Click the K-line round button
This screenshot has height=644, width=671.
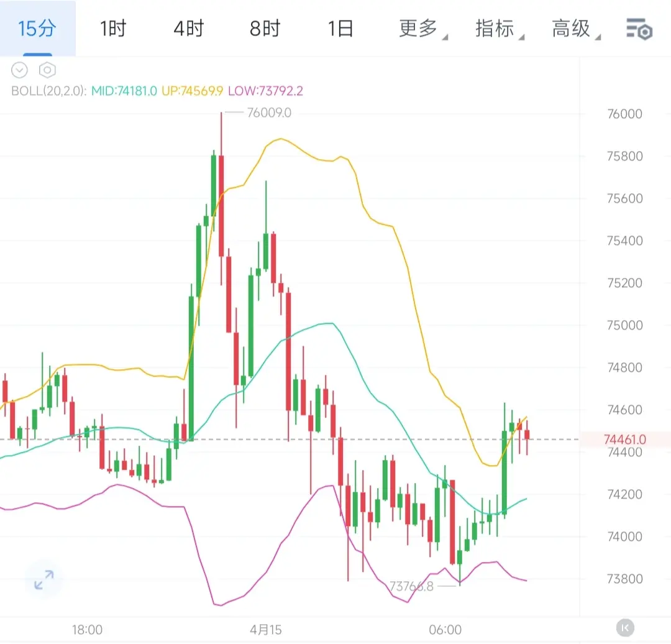(625, 628)
